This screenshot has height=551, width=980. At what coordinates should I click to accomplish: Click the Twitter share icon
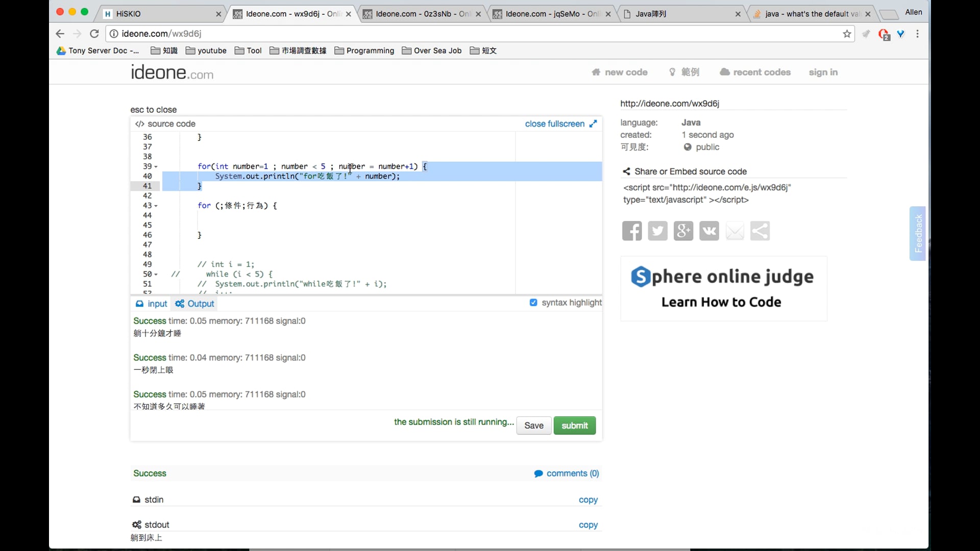pyautogui.click(x=657, y=231)
